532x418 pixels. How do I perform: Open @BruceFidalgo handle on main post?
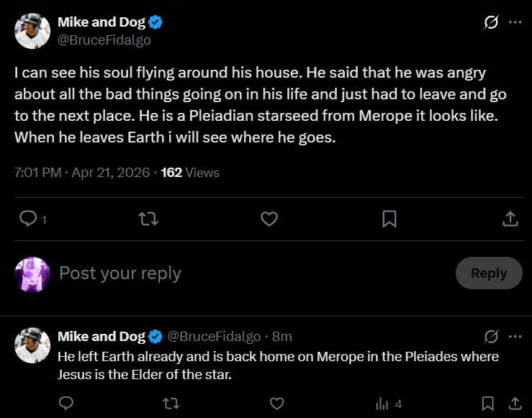104,40
